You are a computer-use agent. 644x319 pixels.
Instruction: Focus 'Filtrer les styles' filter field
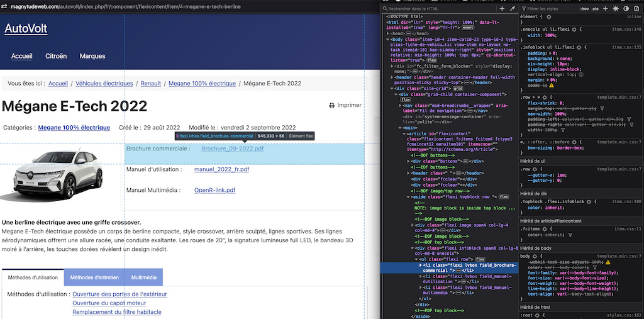[550, 9]
